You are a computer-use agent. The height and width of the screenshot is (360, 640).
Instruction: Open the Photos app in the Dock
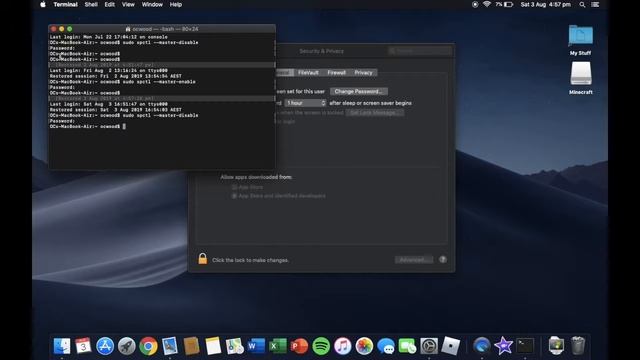point(364,346)
